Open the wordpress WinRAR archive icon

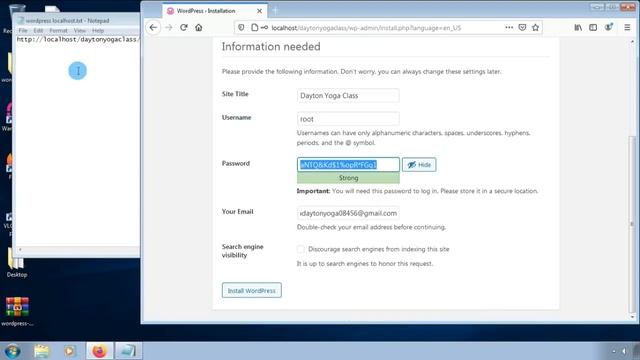coord(17,311)
